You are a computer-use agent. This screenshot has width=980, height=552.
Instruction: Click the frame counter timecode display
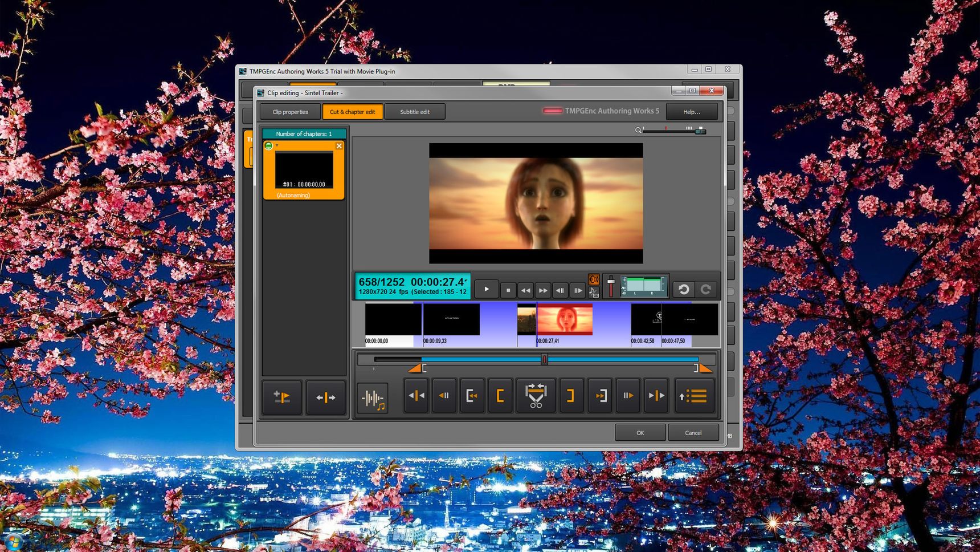pos(413,286)
